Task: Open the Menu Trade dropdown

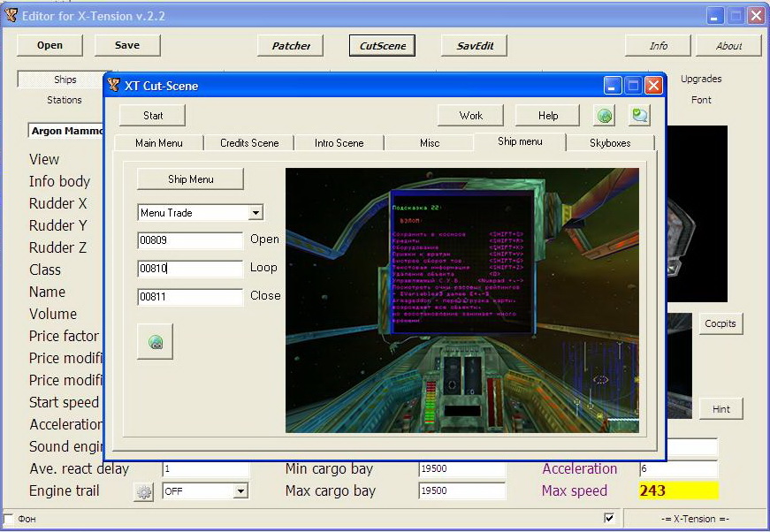Action: click(x=255, y=213)
